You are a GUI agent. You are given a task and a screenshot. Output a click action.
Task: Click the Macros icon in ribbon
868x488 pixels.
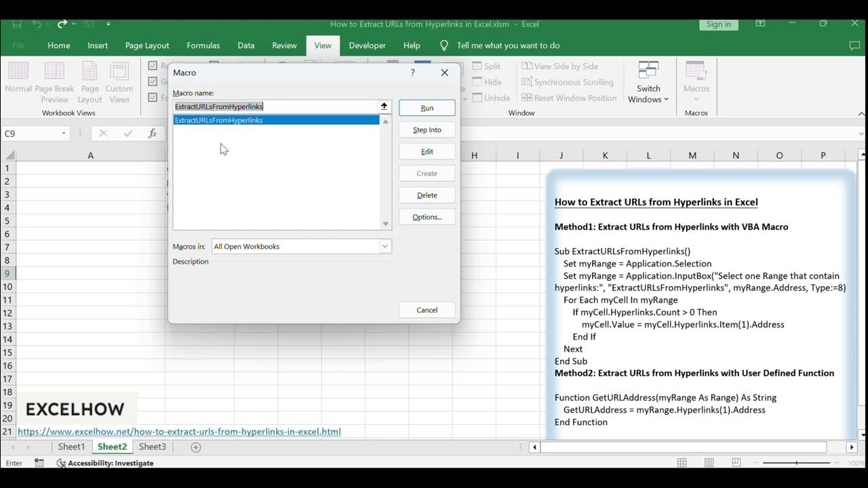tap(696, 70)
